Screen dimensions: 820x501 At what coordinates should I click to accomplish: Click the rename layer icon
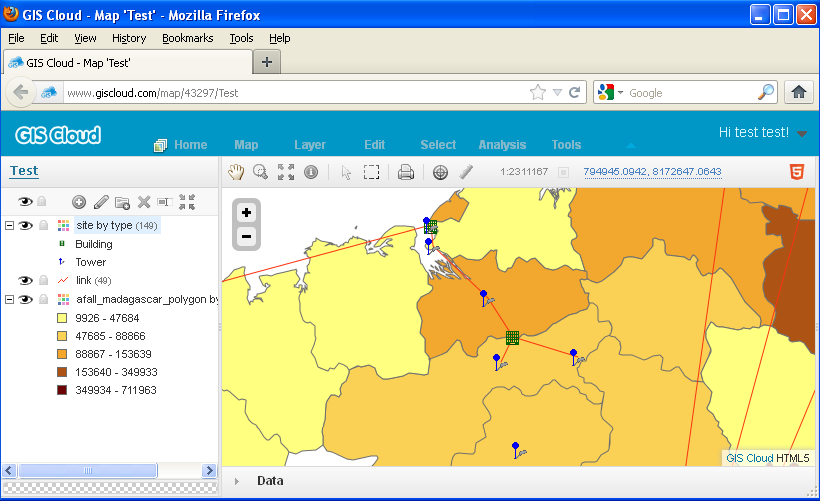click(165, 202)
